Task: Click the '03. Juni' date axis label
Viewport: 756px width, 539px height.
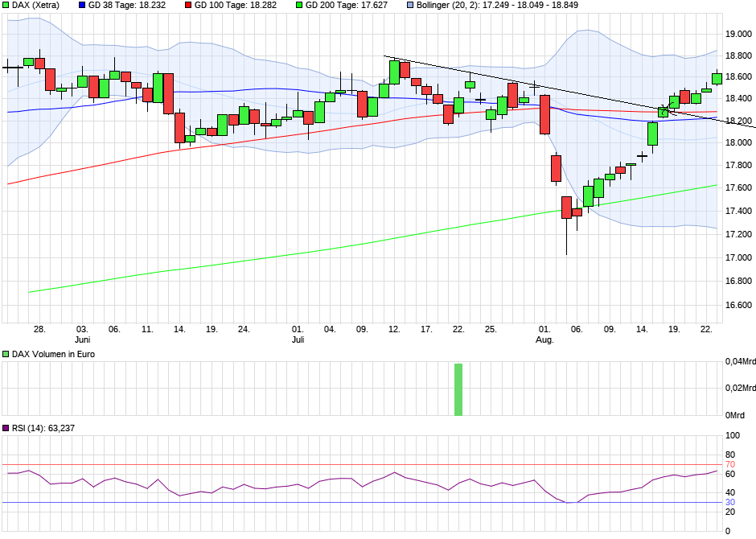Action: click(x=83, y=334)
